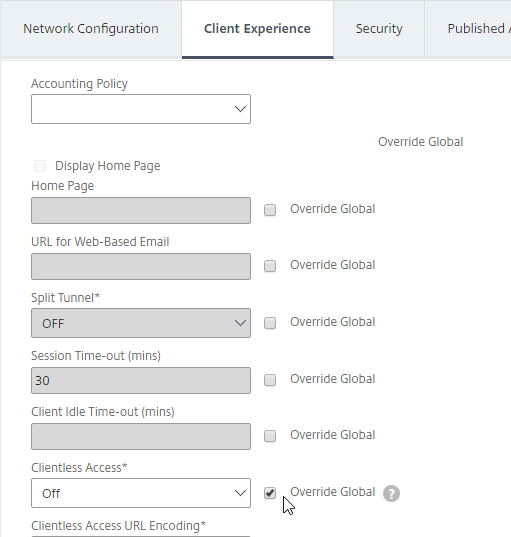Check Override Global for URL for Web-Based Email

click(270, 266)
